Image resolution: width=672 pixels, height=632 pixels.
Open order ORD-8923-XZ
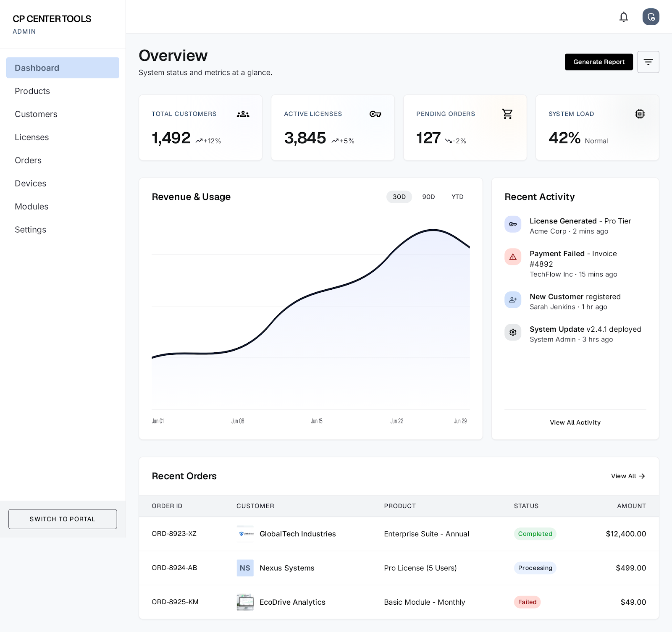pos(174,534)
